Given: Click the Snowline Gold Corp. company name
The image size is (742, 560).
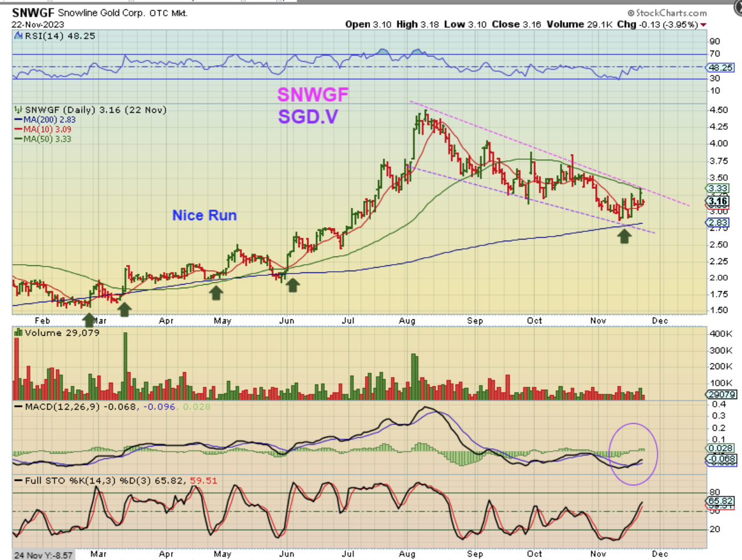Looking at the screenshot, I should pos(101,13).
